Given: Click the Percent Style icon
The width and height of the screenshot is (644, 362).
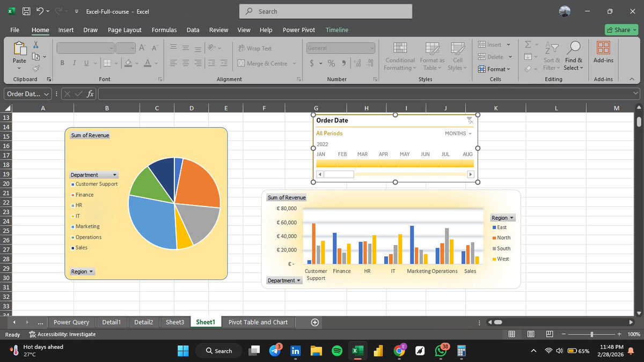Looking at the screenshot, I should [331, 63].
